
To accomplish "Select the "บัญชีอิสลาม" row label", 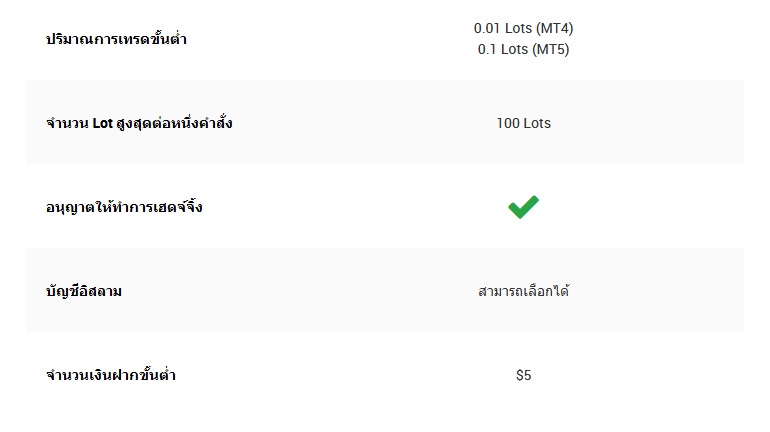I will (90, 292).
